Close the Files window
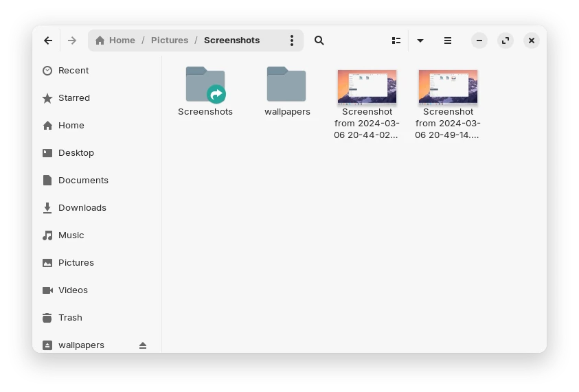The height and width of the screenshot is (392, 579). coord(532,41)
